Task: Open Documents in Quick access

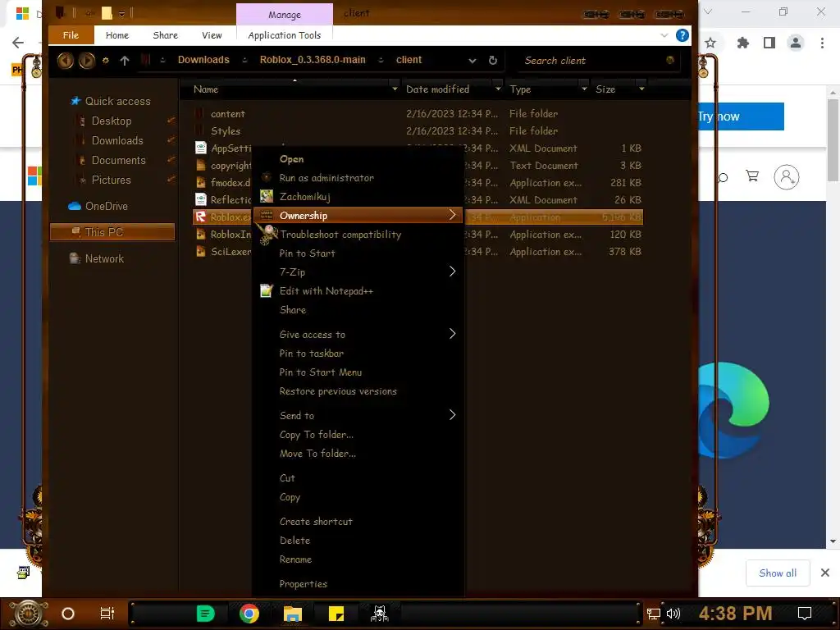Action: pyautogui.click(x=118, y=160)
